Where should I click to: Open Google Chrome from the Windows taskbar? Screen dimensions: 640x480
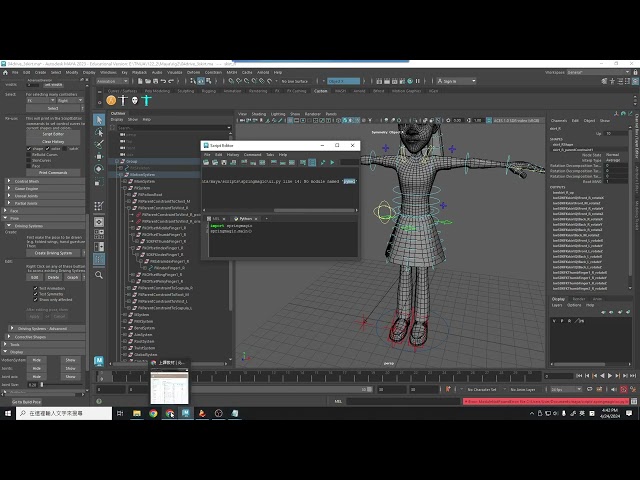[153, 413]
